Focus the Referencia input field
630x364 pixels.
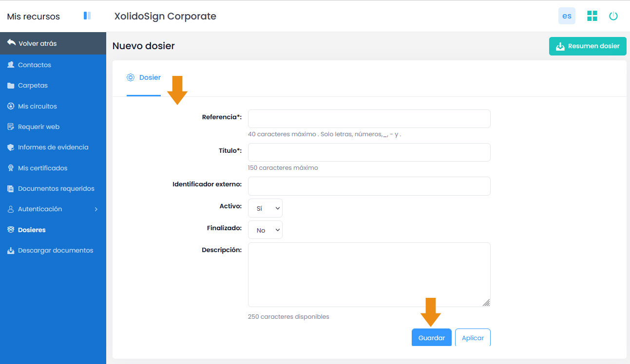[x=369, y=119]
